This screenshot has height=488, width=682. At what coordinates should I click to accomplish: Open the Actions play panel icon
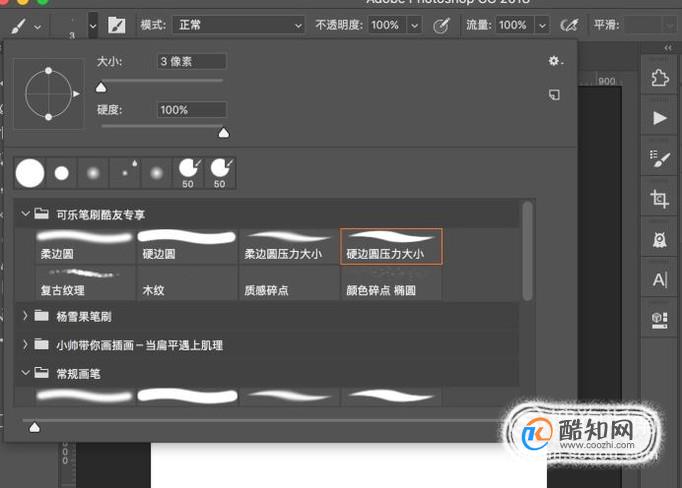click(660, 118)
